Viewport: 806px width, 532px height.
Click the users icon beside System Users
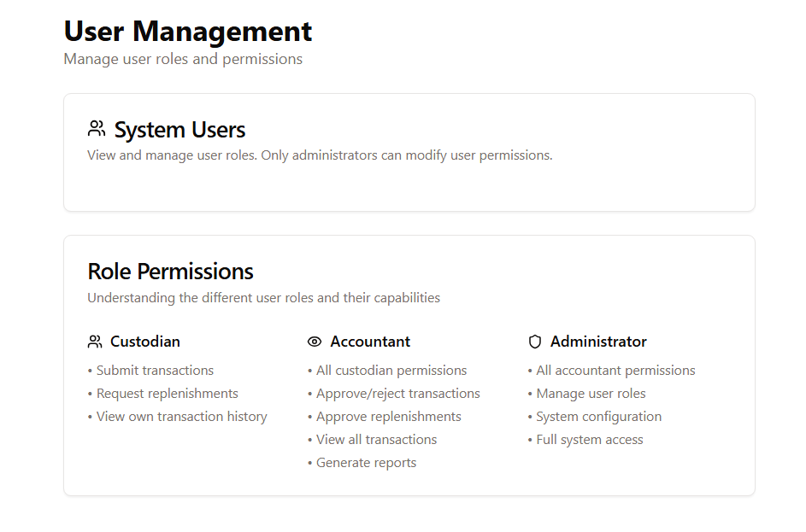[97, 129]
